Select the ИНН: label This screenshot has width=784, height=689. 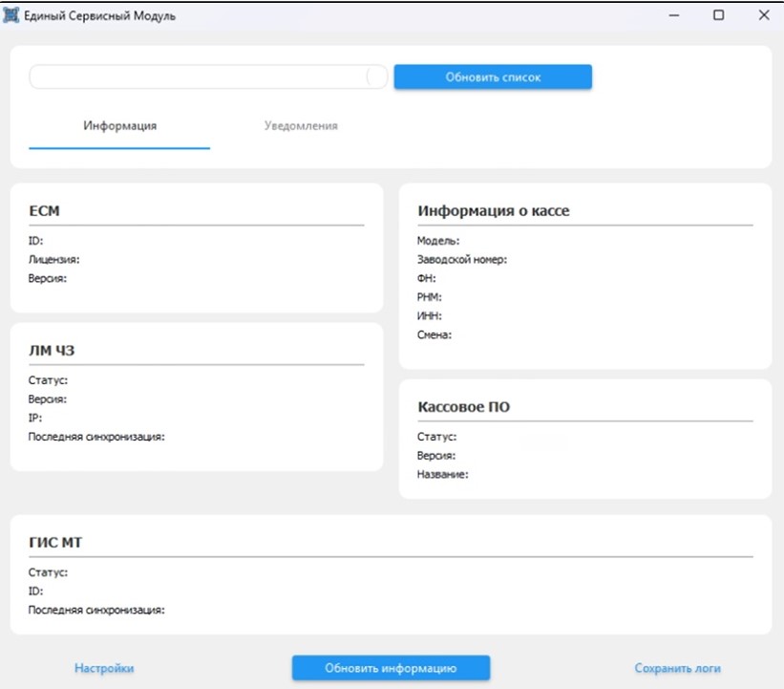(430, 315)
